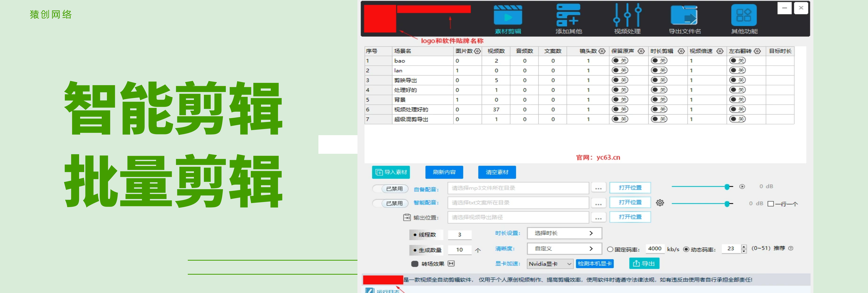
Task: Browse for txt script folder with ... button
Action: 598,203
